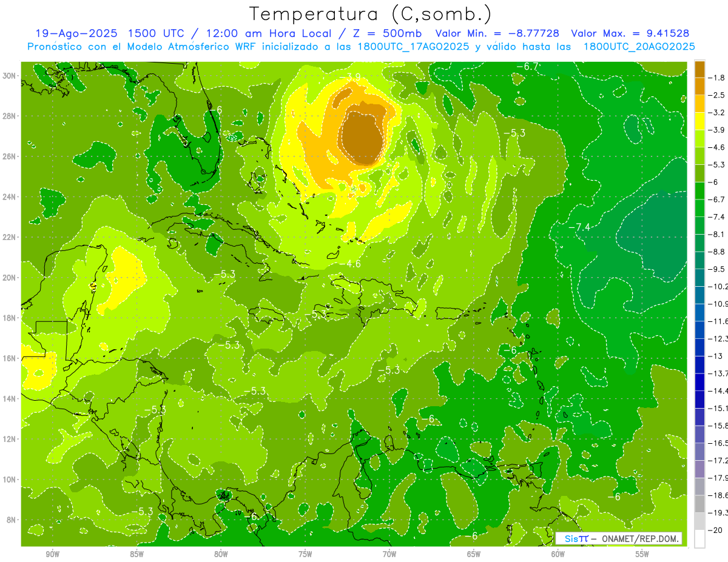Click valid-until time '1800UTC_20AGO2025'
Screen dimensions: 728x562
coord(639,47)
